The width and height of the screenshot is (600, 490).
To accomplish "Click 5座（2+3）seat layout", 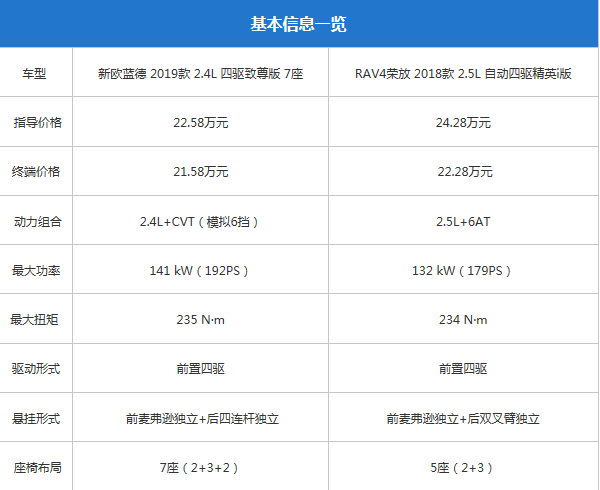I will pos(461,467).
